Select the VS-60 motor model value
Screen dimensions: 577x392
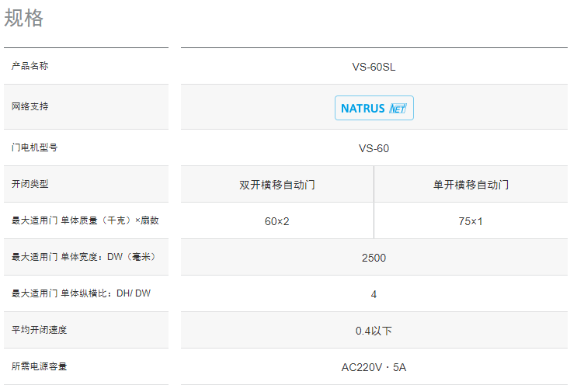click(374, 148)
